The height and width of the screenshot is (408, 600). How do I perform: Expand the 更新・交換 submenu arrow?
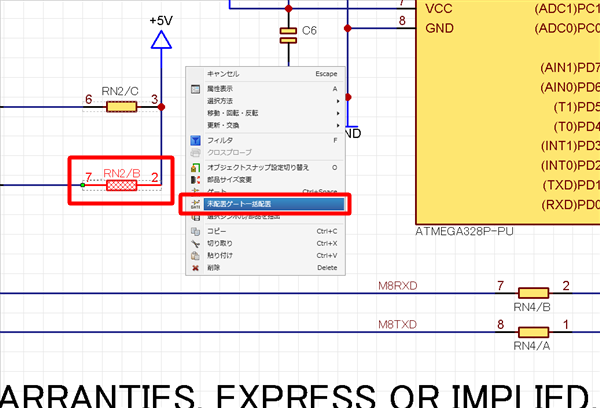pos(338,126)
